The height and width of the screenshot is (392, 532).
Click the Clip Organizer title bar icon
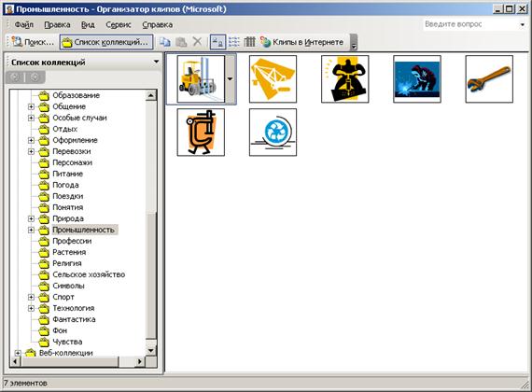point(9,8)
